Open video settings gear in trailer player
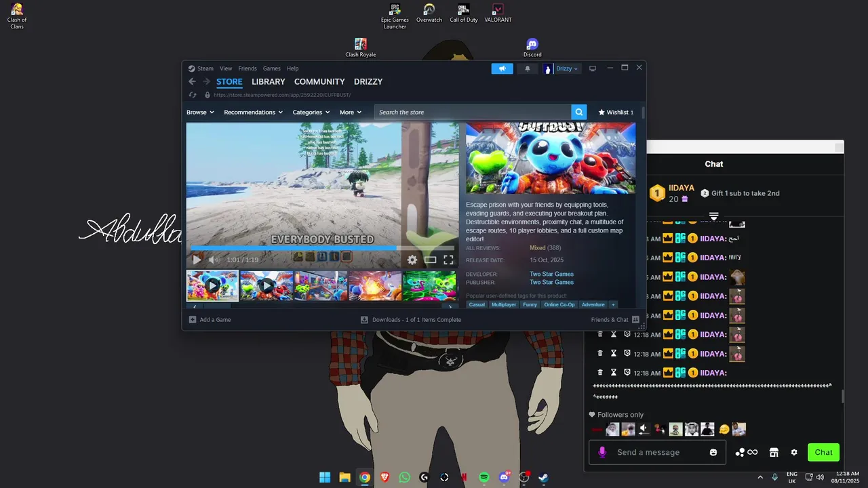Screen dimensions: 868x488 [412, 260]
